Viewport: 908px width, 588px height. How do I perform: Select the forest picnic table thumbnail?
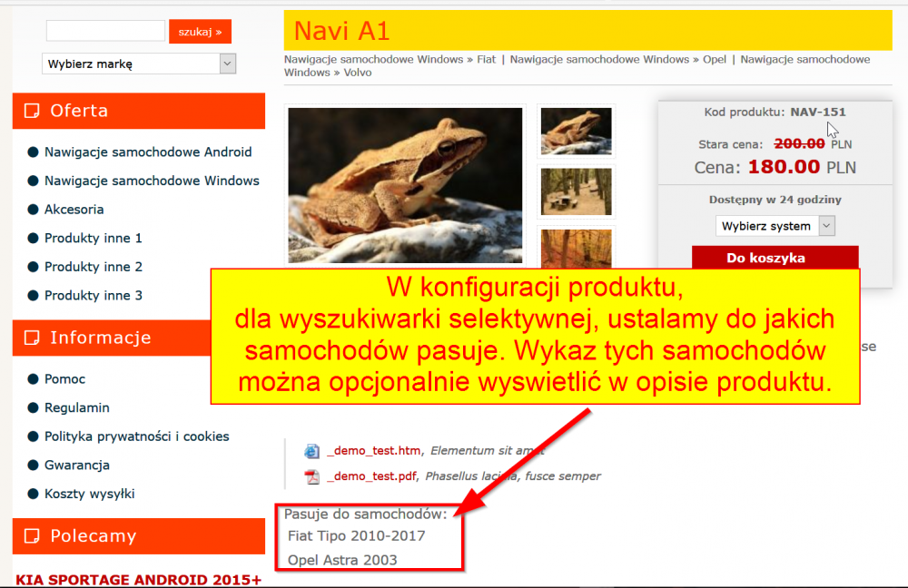[x=577, y=191]
